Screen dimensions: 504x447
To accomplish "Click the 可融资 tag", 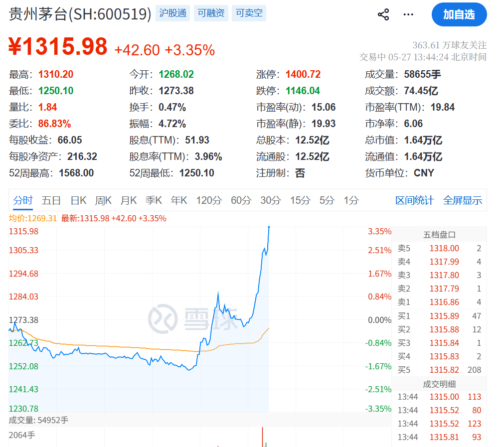I will click(211, 13).
